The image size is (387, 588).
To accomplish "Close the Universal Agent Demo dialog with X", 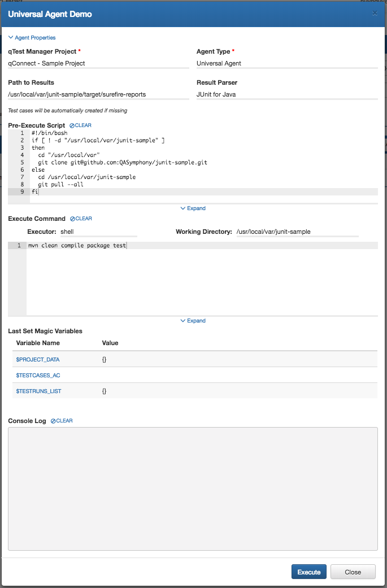I will pos(375,13).
